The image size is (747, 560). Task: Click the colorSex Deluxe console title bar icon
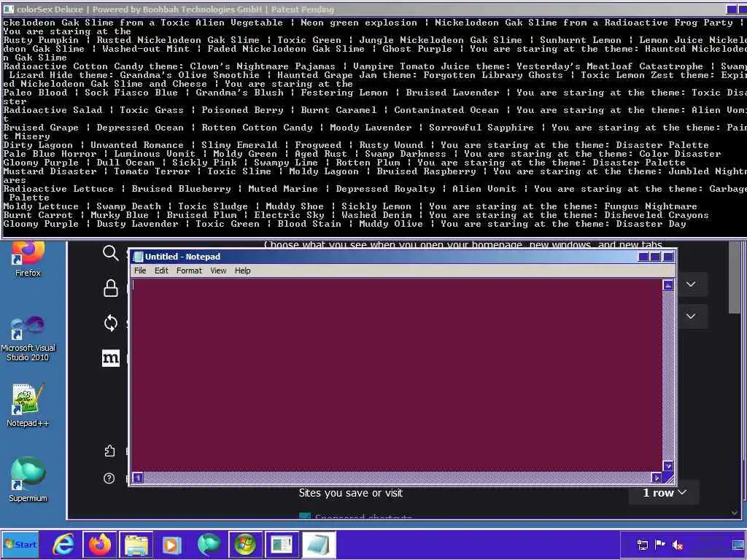pyautogui.click(x=8, y=9)
